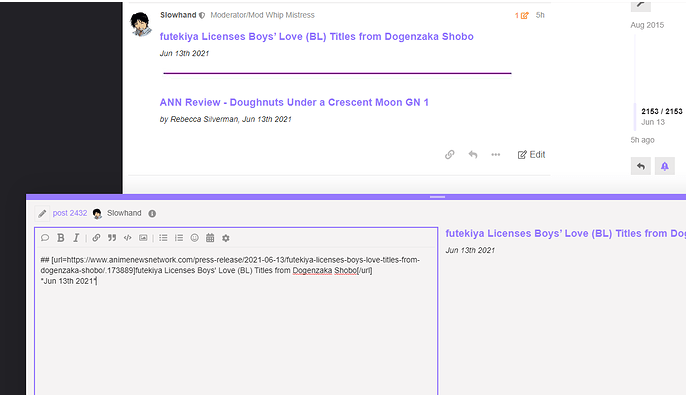Open Slowhand username on the post
692x395 pixels.
(178, 15)
